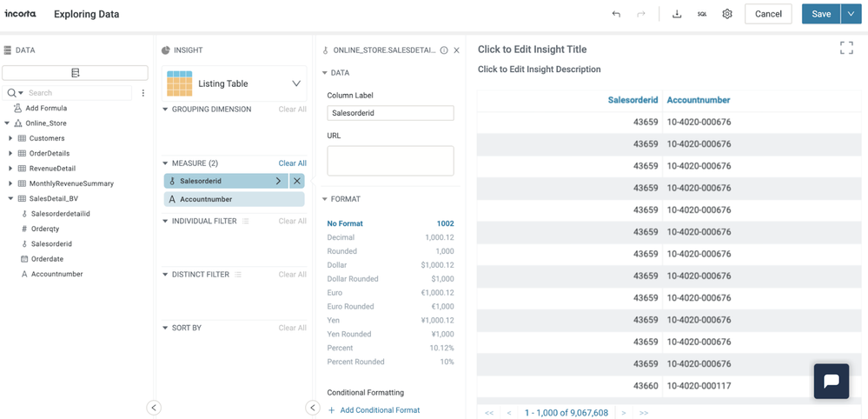This screenshot has height=419, width=868.
Task: Collapse the data panel with left arrow
Action: pyautogui.click(x=154, y=407)
